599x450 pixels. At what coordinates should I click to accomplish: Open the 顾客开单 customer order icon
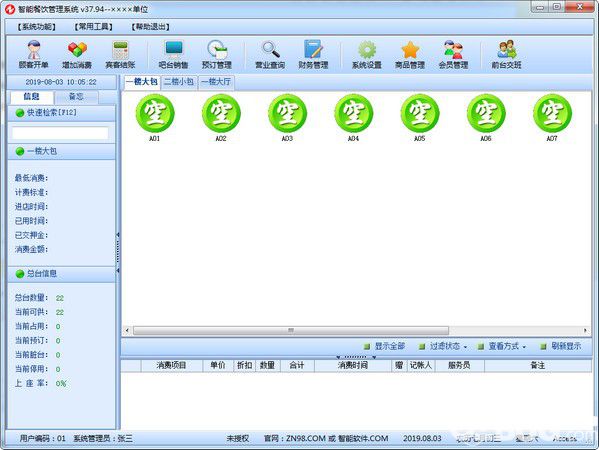point(34,55)
